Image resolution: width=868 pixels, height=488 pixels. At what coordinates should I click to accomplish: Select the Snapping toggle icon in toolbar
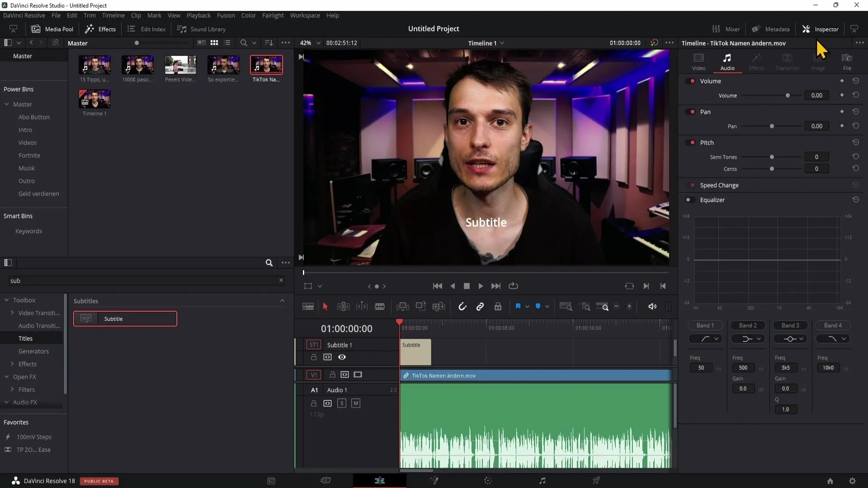tap(462, 307)
